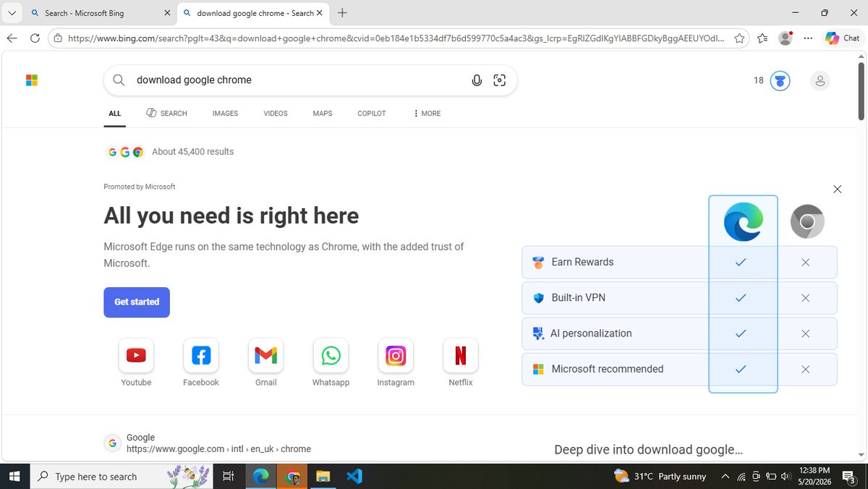Select the ALL results tab

115,114
